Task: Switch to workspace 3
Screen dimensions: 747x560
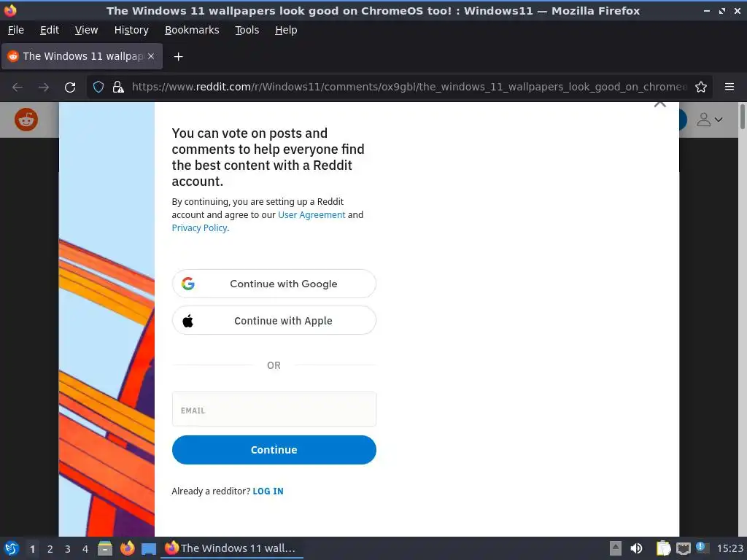Action: tap(68, 549)
